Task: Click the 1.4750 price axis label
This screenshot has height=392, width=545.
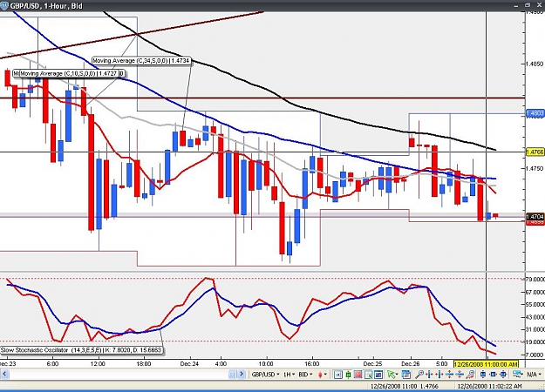Action: tap(535, 168)
